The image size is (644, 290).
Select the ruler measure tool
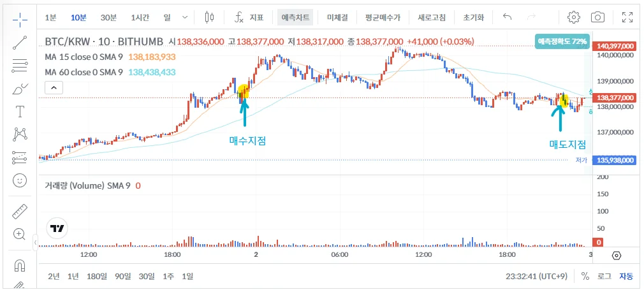pyautogui.click(x=20, y=212)
